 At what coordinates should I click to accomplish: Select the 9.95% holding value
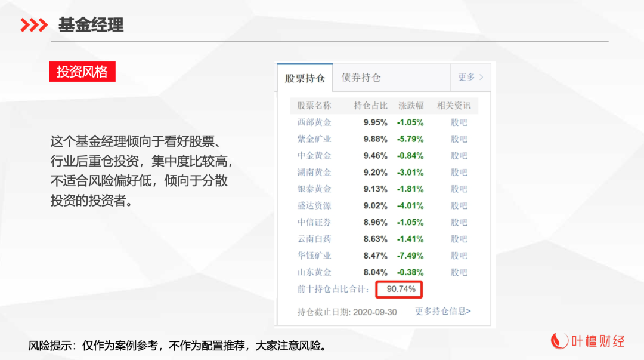pyautogui.click(x=376, y=122)
